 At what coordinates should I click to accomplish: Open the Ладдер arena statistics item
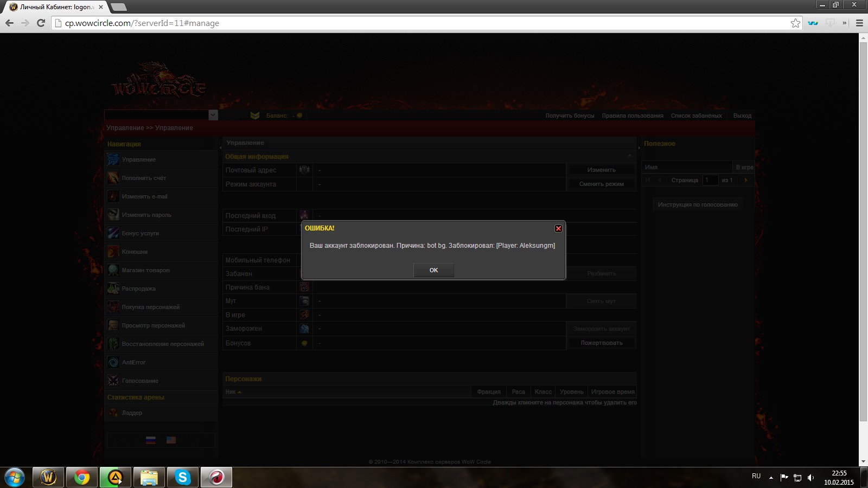161,413
